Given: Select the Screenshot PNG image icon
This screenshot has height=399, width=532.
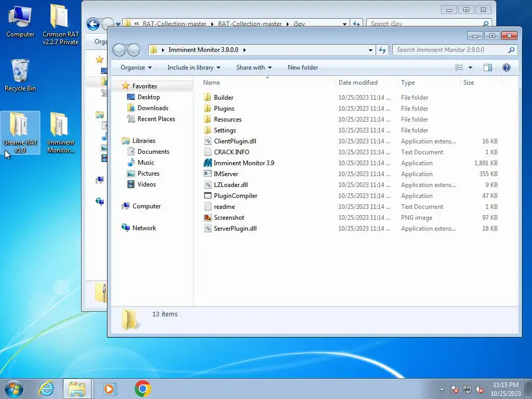Looking at the screenshot, I should tap(208, 218).
